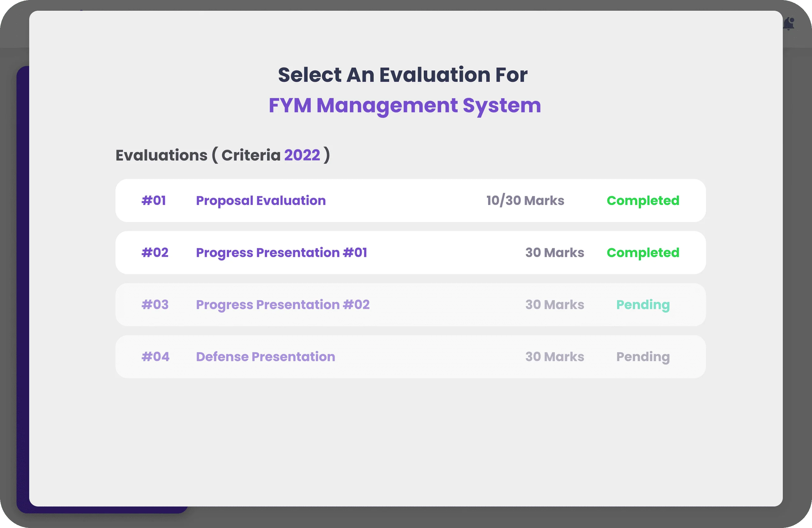This screenshot has height=528, width=812.
Task: Click the #02 row number
Action: click(x=155, y=253)
